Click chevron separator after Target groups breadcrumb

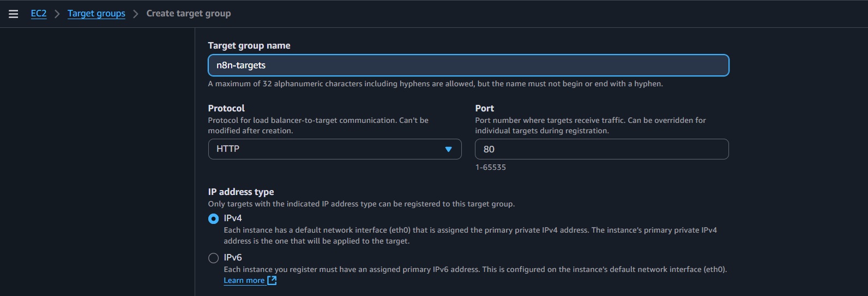click(x=136, y=14)
